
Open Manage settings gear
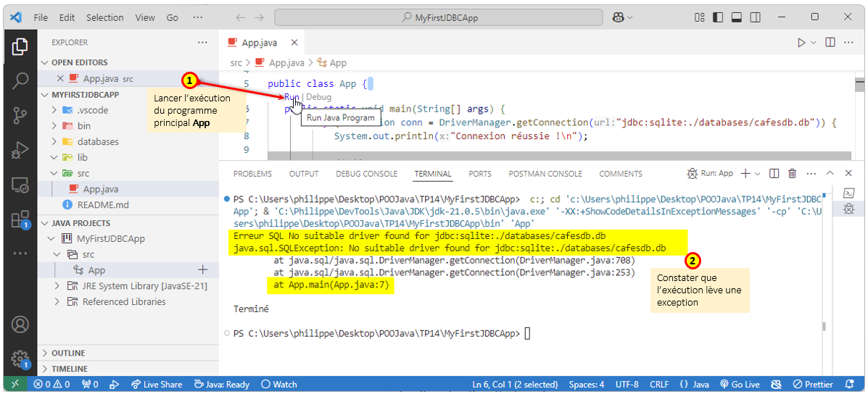tap(20, 359)
